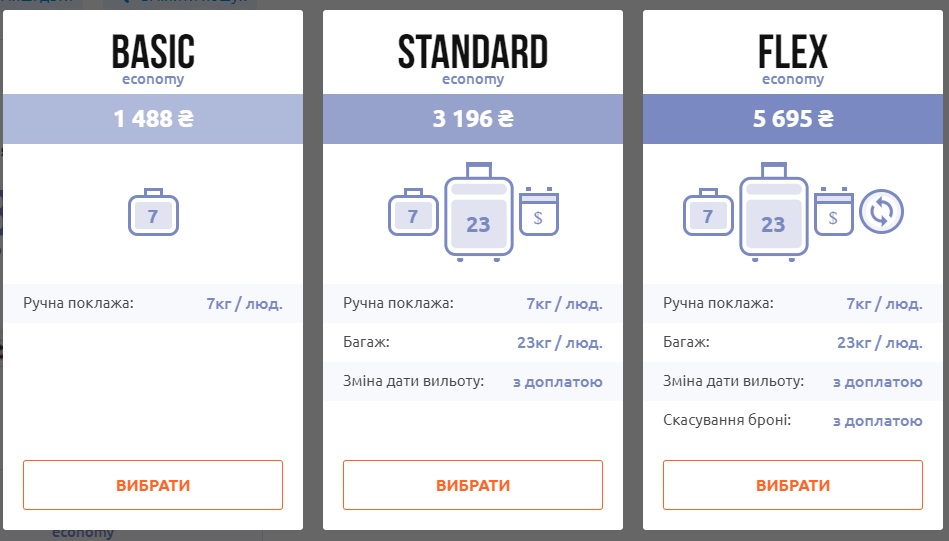
Task: Click the 5 695 ₴ price banner
Action: pos(793,119)
